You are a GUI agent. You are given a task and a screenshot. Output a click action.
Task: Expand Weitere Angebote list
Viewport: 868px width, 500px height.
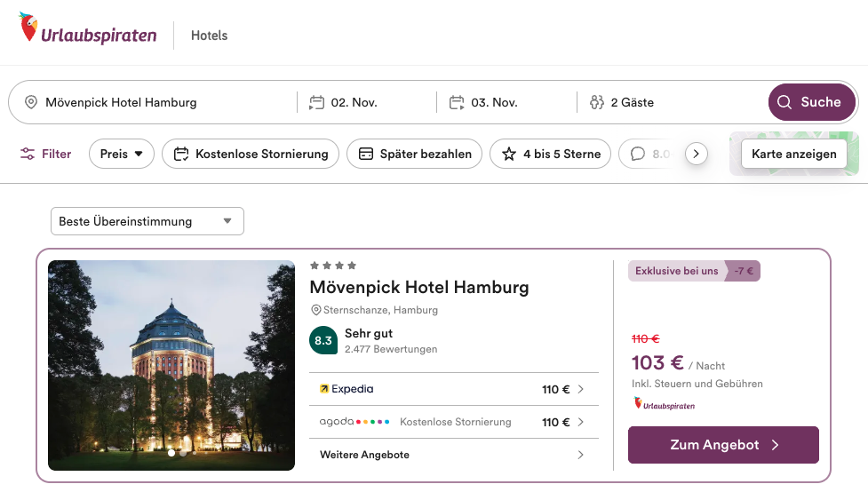[452, 455]
